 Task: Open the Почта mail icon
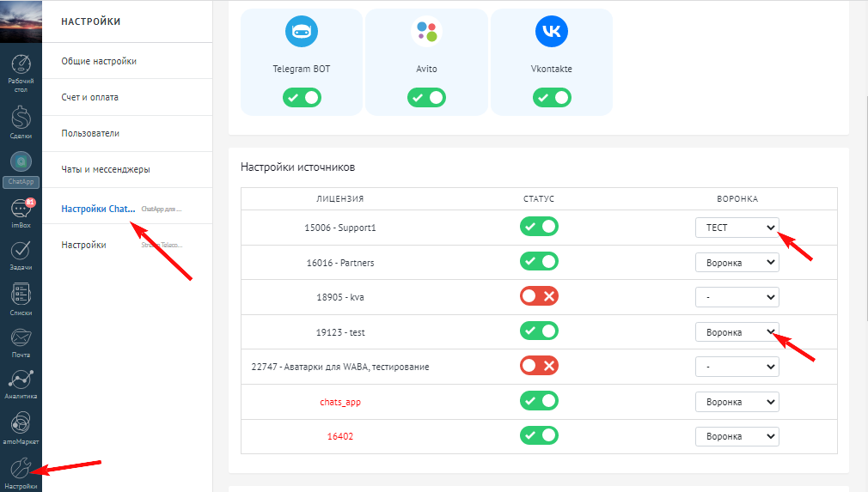pos(21,341)
